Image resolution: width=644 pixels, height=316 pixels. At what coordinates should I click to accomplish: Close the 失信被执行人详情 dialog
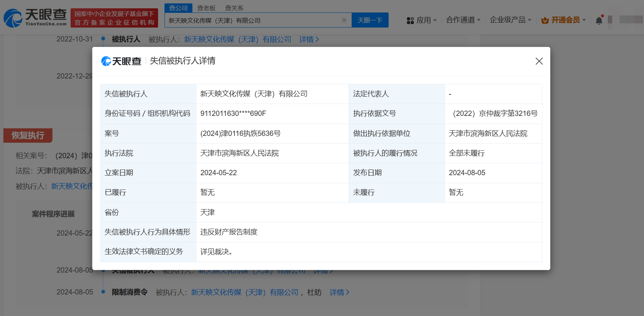(539, 61)
